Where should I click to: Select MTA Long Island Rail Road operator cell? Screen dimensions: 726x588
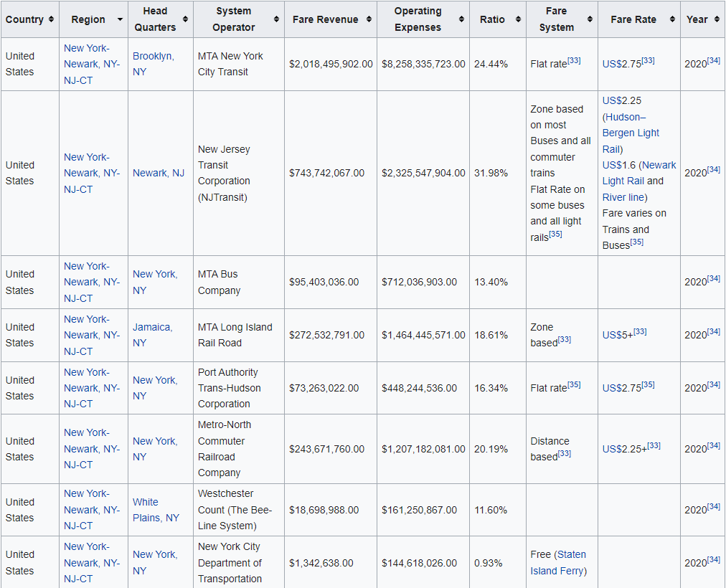(x=239, y=335)
